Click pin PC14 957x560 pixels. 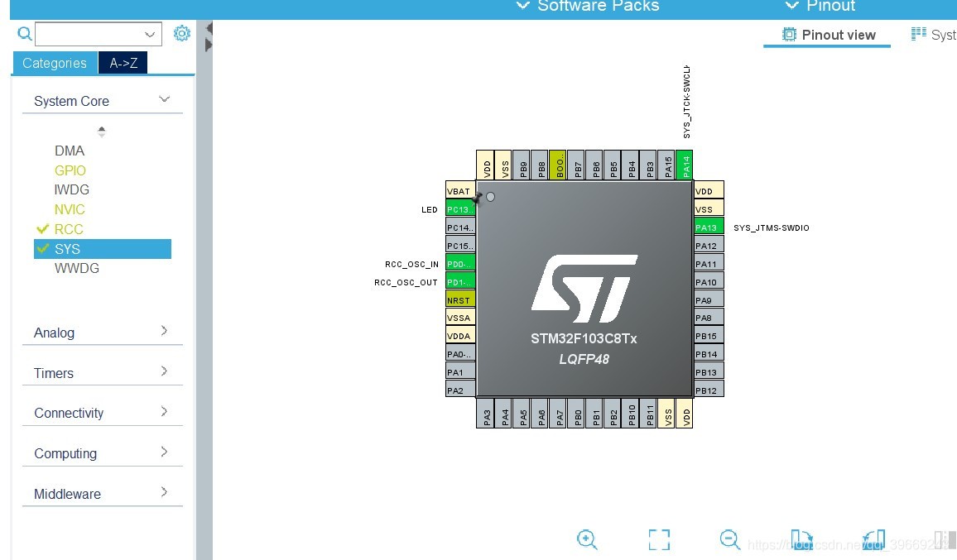click(x=460, y=227)
